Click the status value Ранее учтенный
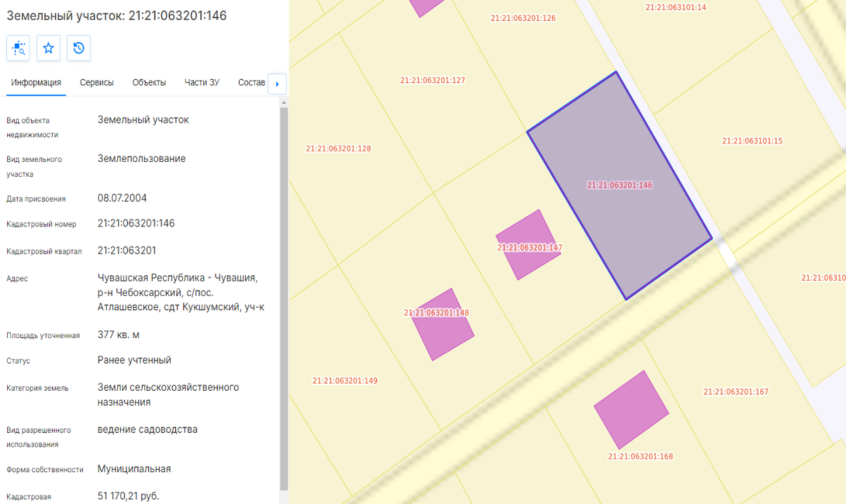The width and height of the screenshot is (846, 504). (135, 360)
